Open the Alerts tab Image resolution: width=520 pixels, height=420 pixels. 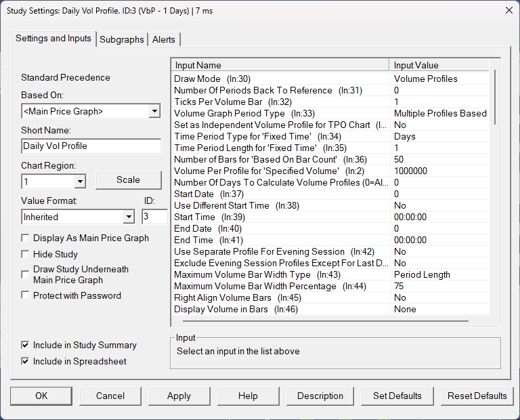tap(163, 39)
